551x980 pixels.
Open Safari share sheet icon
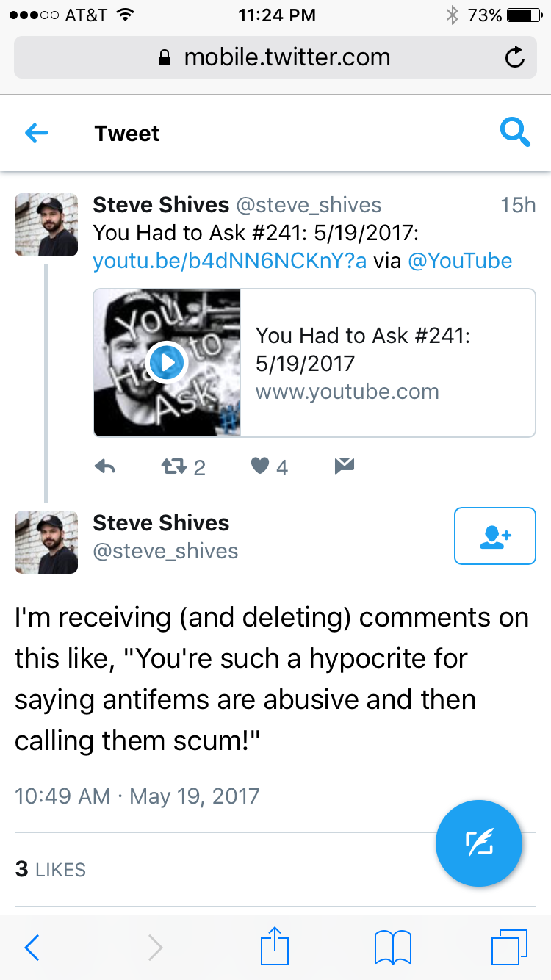point(275,947)
